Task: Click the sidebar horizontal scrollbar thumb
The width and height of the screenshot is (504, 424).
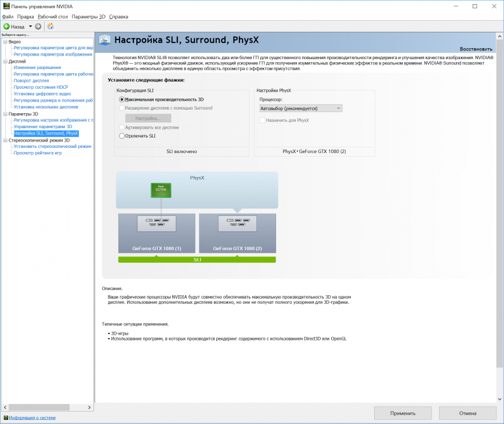Action: coord(39,407)
